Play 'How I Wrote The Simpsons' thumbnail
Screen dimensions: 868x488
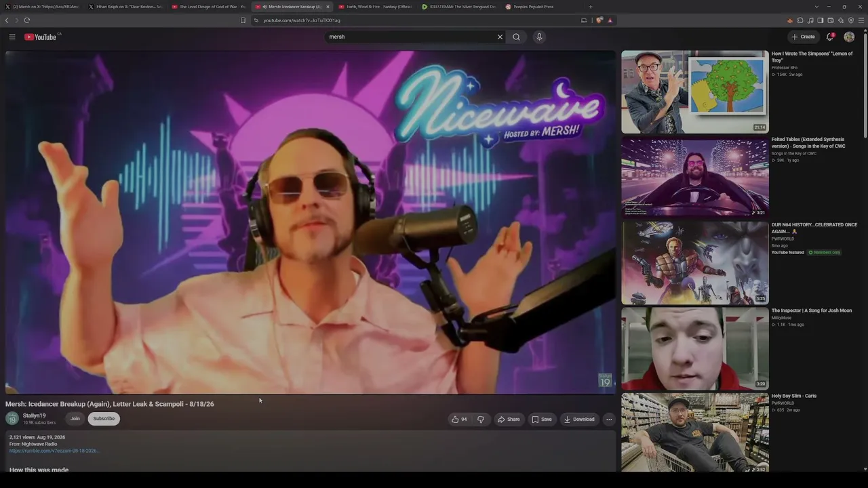click(695, 92)
